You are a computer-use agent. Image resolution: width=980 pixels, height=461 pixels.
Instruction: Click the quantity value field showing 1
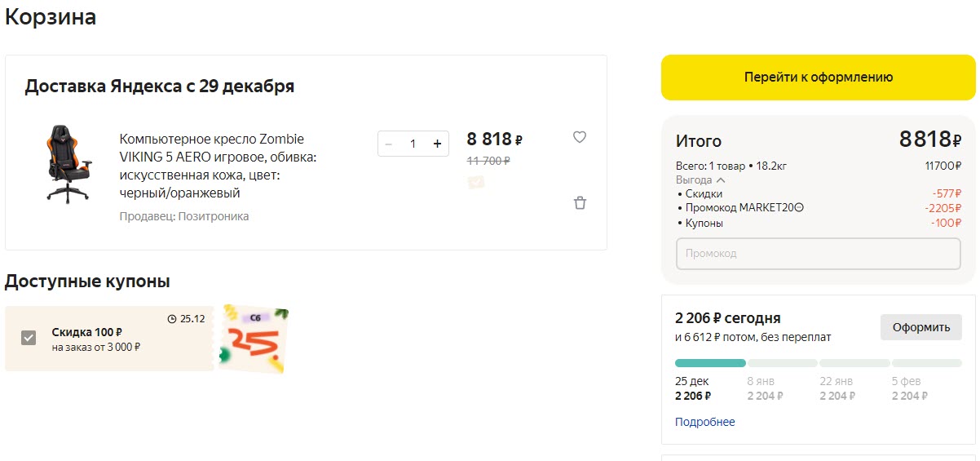tap(413, 144)
